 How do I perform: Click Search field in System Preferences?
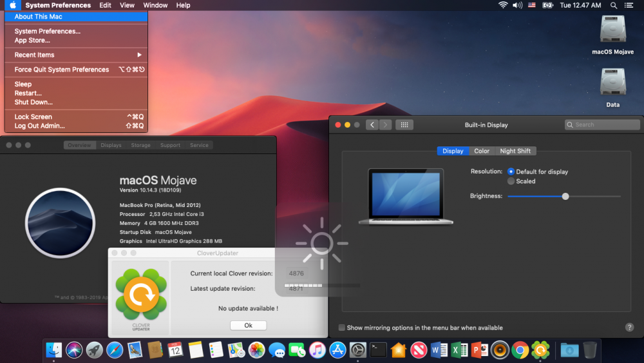pyautogui.click(x=602, y=124)
